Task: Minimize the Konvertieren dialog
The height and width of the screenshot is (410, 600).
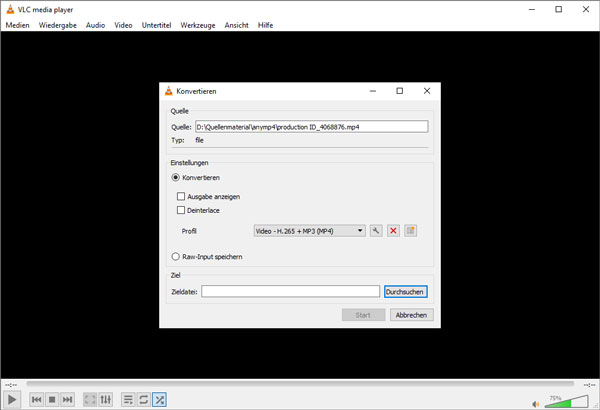Action: point(373,91)
